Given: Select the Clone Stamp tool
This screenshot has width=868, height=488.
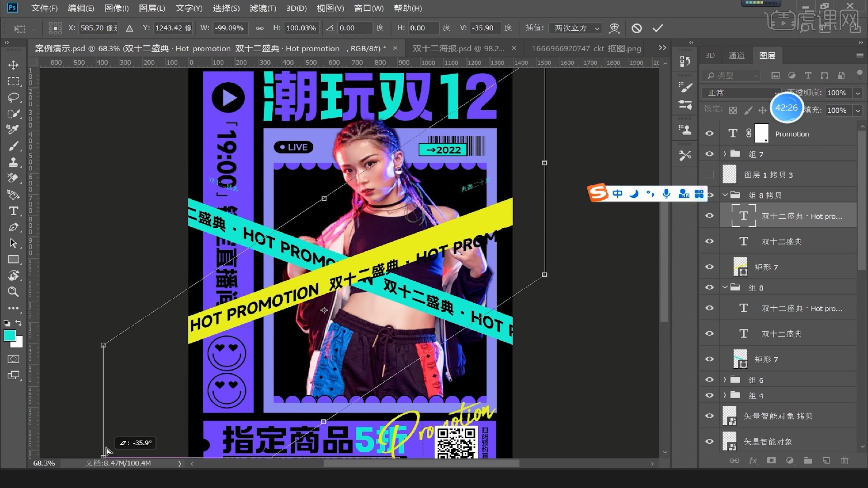Looking at the screenshot, I should [x=13, y=162].
